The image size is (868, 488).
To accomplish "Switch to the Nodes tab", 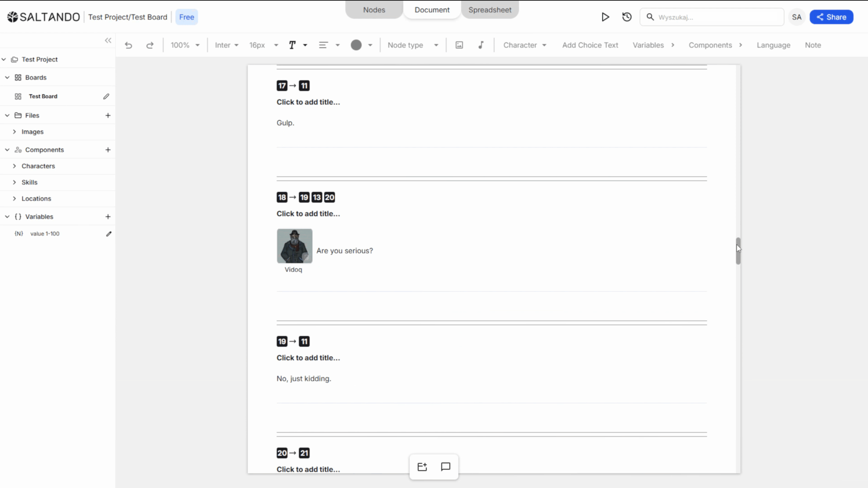I will (x=374, y=10).
